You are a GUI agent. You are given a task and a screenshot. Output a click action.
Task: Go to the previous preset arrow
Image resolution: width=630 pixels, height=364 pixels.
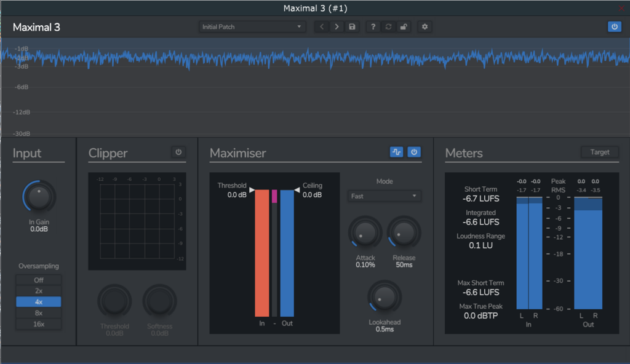pos(321,27)
